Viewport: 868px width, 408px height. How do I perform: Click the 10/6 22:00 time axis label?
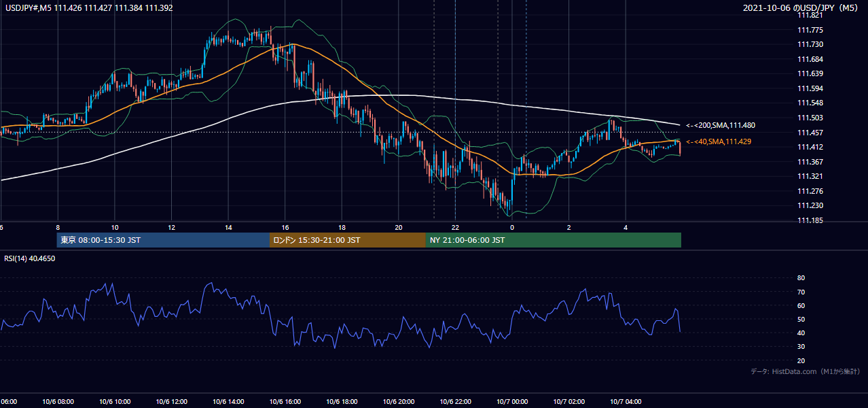455,402
